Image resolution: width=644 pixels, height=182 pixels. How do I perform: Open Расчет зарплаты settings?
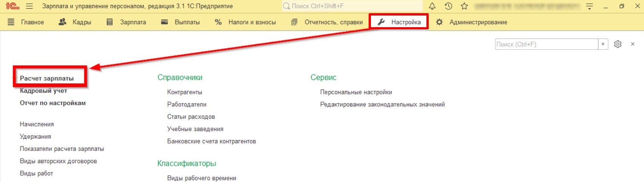click(47, 79)
